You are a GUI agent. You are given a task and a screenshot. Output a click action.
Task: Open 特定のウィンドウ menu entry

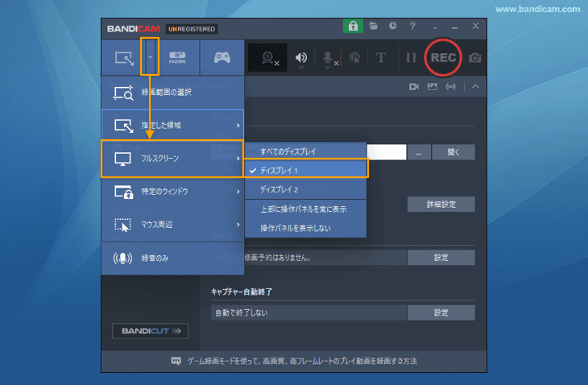click(x=173, y=192)
